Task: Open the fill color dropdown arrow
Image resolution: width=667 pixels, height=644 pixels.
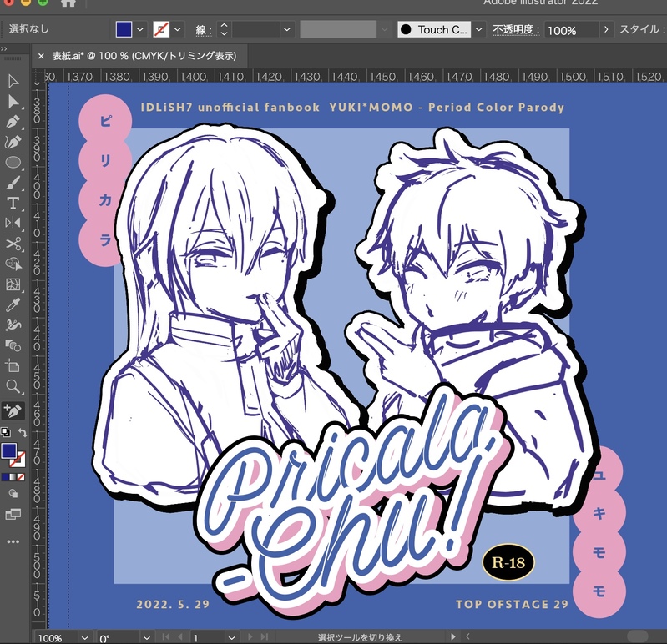Action: click(140, 29)
